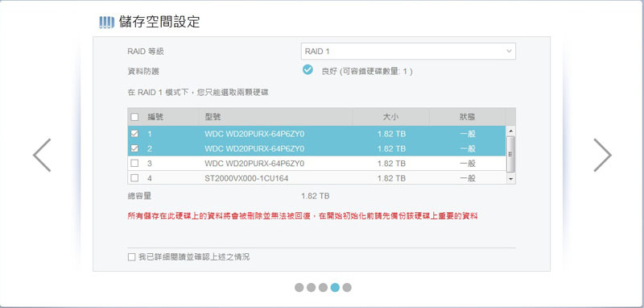Screen dimensions: 644x308
Task: Jump to the third step dot
Action: coord(323,287)
